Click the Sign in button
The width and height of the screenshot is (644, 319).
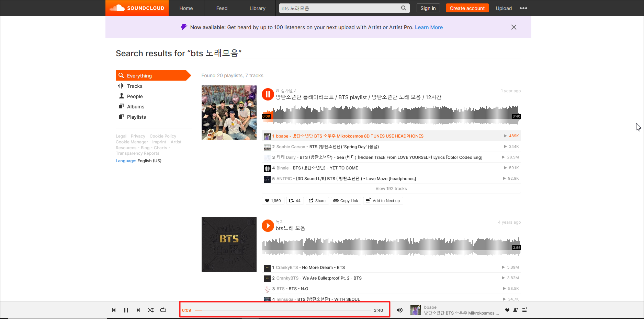(x=428, y=8)
